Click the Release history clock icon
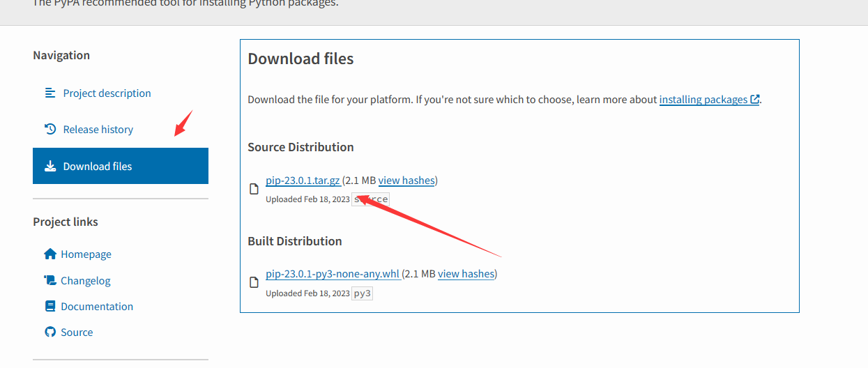Screen dimensions: 868x368 50,129
